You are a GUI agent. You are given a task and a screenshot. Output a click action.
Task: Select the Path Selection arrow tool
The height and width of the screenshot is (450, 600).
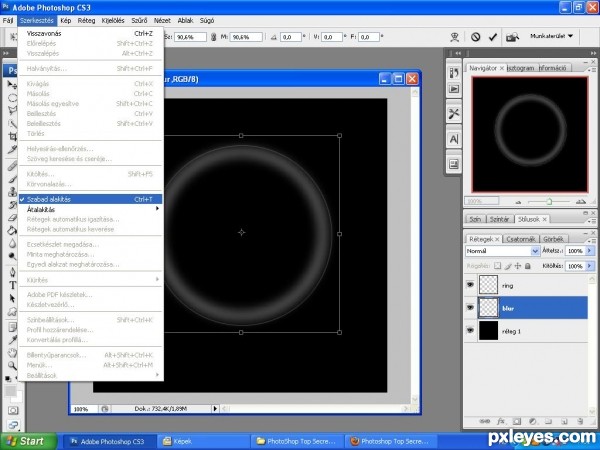pyautogui.click(x=12, y=298)
